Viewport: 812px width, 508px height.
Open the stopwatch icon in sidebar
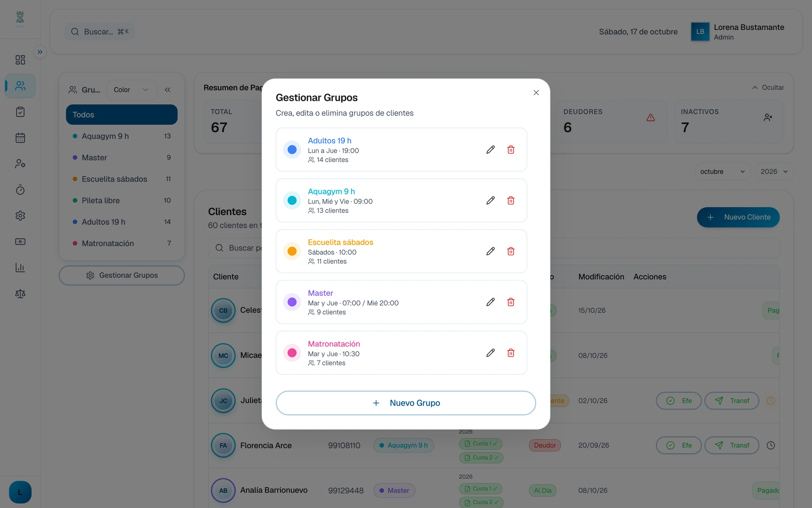[x=20, y=190]
